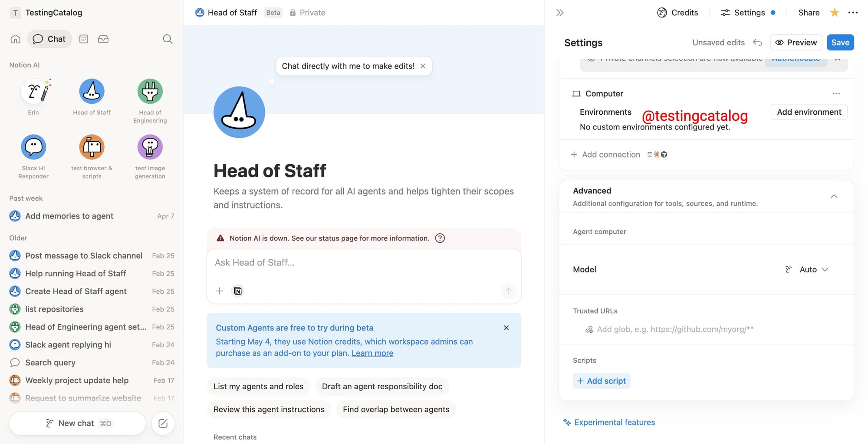Open the calendar icon in sidebar
Image resolution: width=868 pixels, height=444 pixels.
(x=84, y=39)
